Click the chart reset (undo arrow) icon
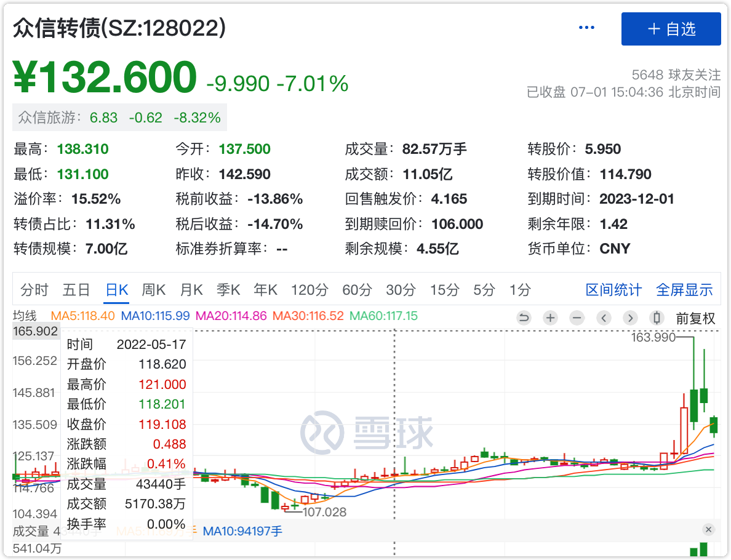The image size is (731, 560). [524, 318]
